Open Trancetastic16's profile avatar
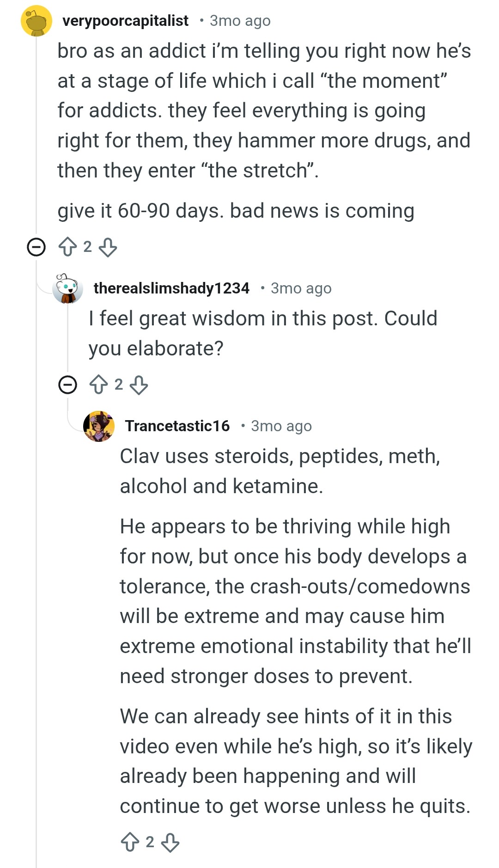The width and height of the screenshot is (499, 868). (99, 426)
